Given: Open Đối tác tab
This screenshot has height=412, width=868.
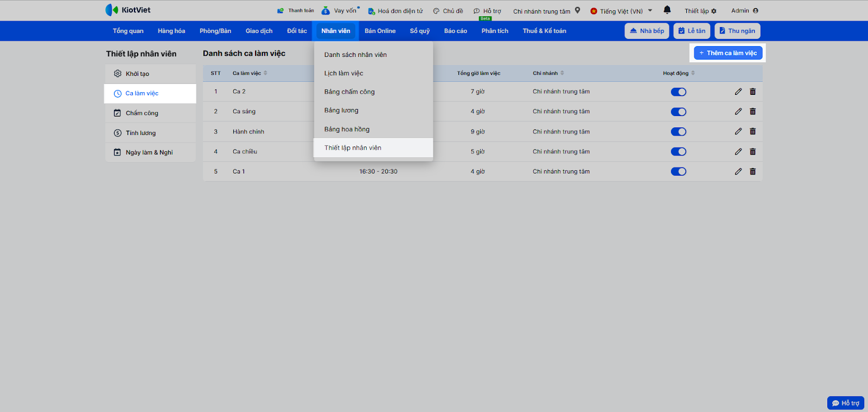Looking at the screenshot, I should (x=297, y=31).
